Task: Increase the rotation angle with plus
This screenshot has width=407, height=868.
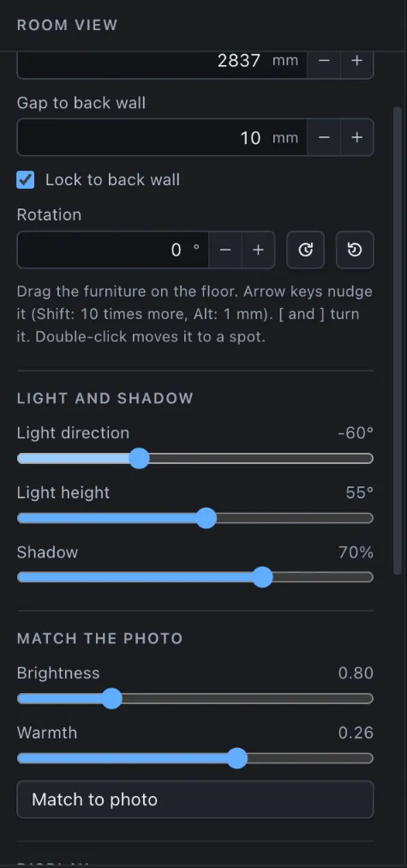Action: click(258, 250)
